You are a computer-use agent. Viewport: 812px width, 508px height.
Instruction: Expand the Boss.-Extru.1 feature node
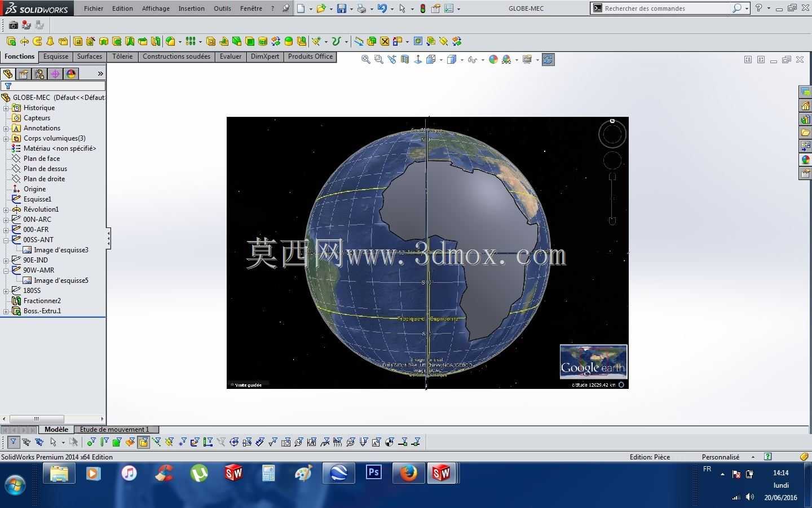[6, 311]
